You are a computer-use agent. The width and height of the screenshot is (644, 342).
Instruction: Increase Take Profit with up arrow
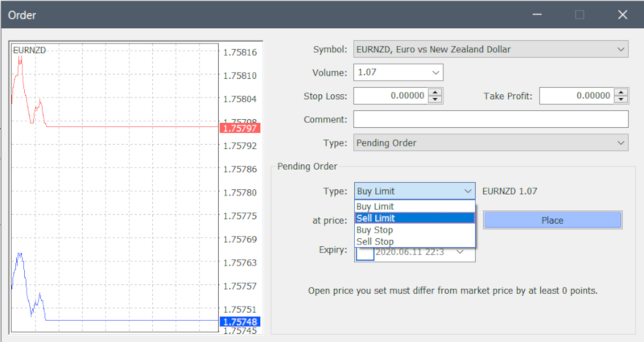[621, 93]
